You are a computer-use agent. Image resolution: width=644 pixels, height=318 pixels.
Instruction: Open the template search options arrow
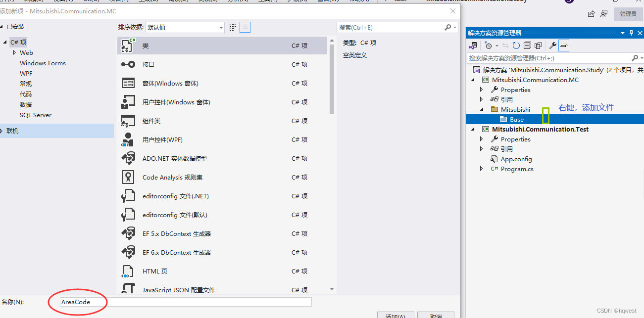[455, 27]
